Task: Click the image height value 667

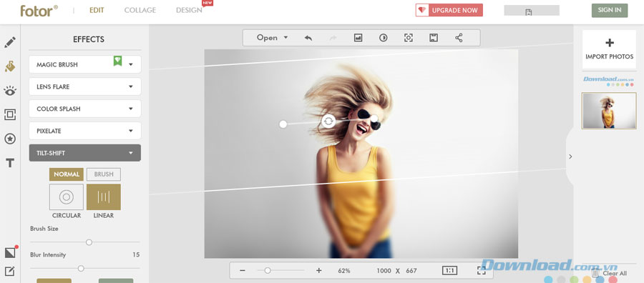Action: tap(411, 271)
